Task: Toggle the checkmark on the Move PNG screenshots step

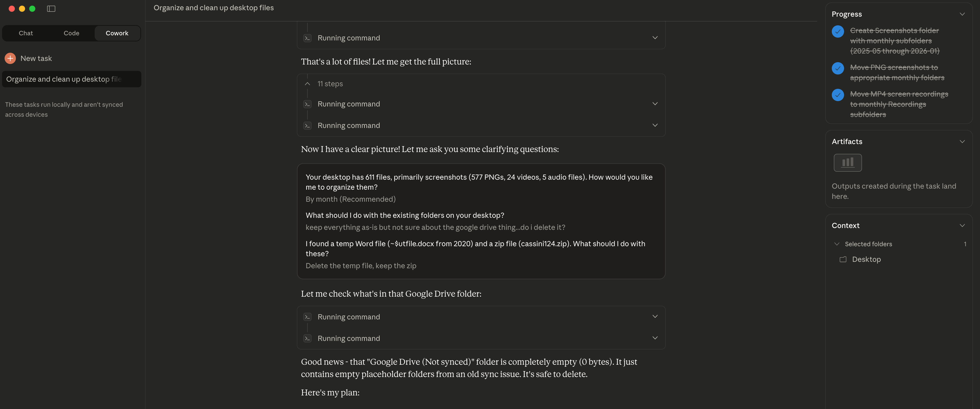Action: [x=838, y=69]
